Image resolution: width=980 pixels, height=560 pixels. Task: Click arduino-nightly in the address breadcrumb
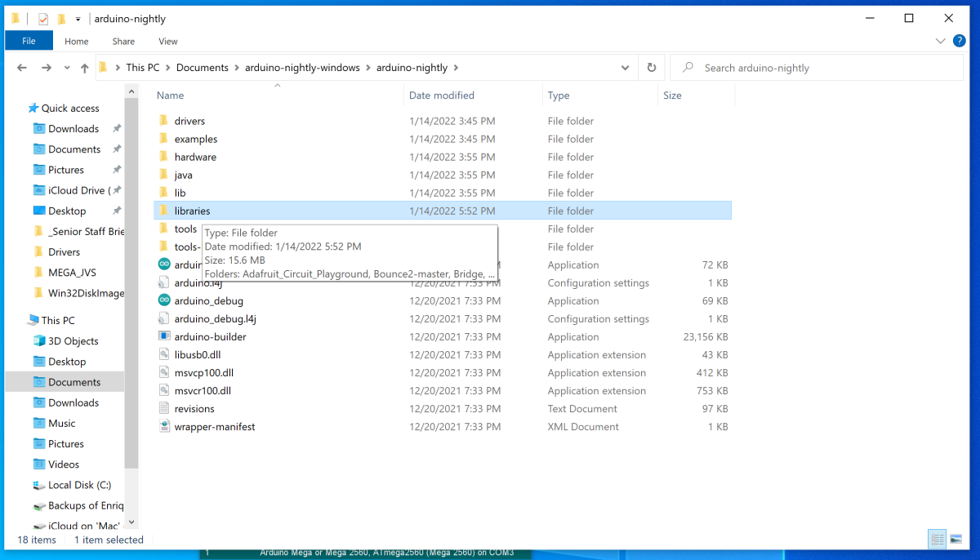coord(412,68)
